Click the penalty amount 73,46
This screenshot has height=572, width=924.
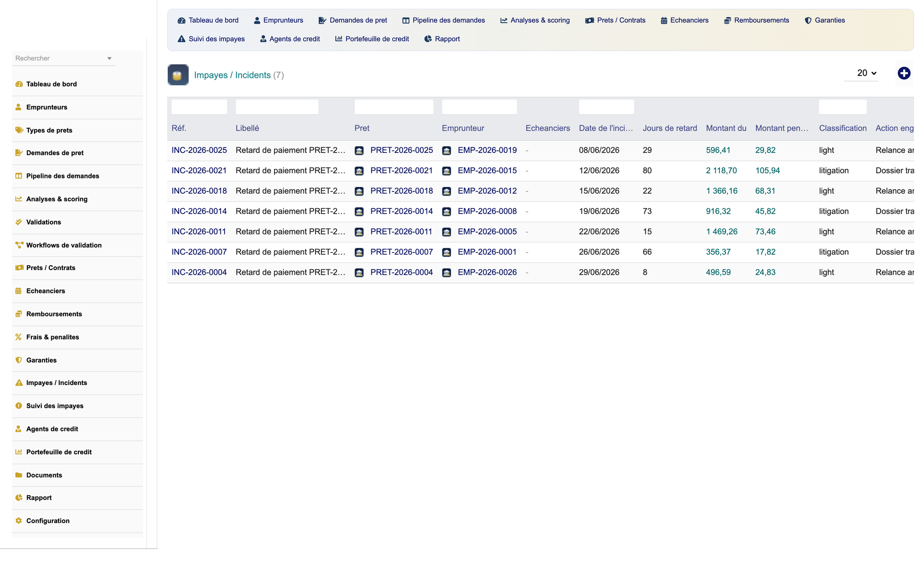pyautogui.click(x=765, y=232)
